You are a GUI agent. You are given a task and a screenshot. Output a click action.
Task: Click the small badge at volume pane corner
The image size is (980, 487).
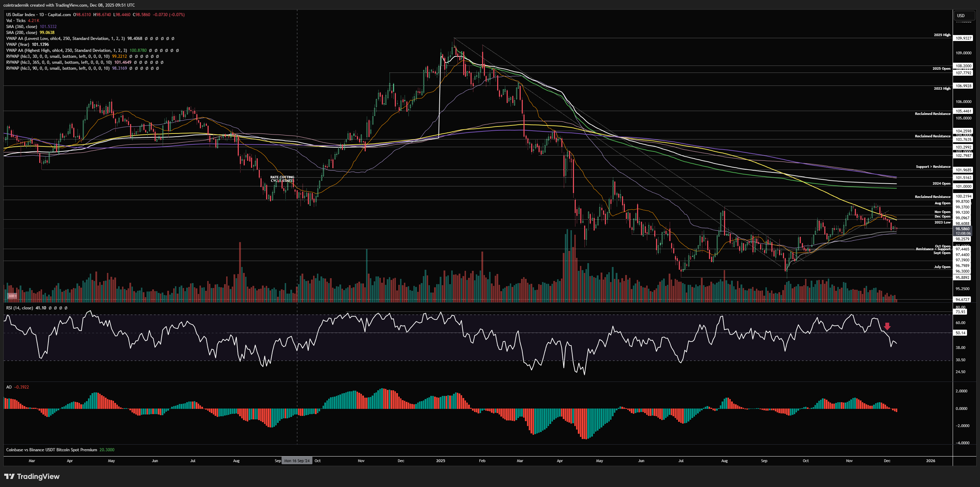12,296
